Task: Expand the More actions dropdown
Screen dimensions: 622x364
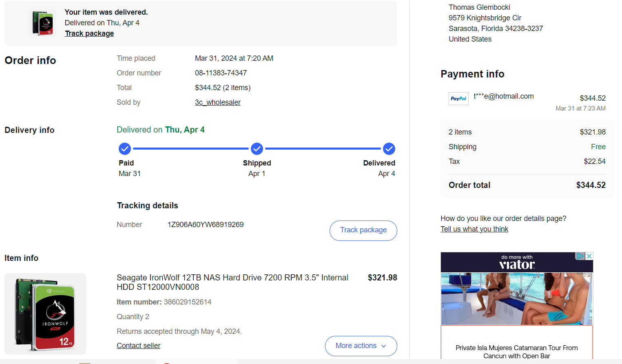Action: coord(361,346)
